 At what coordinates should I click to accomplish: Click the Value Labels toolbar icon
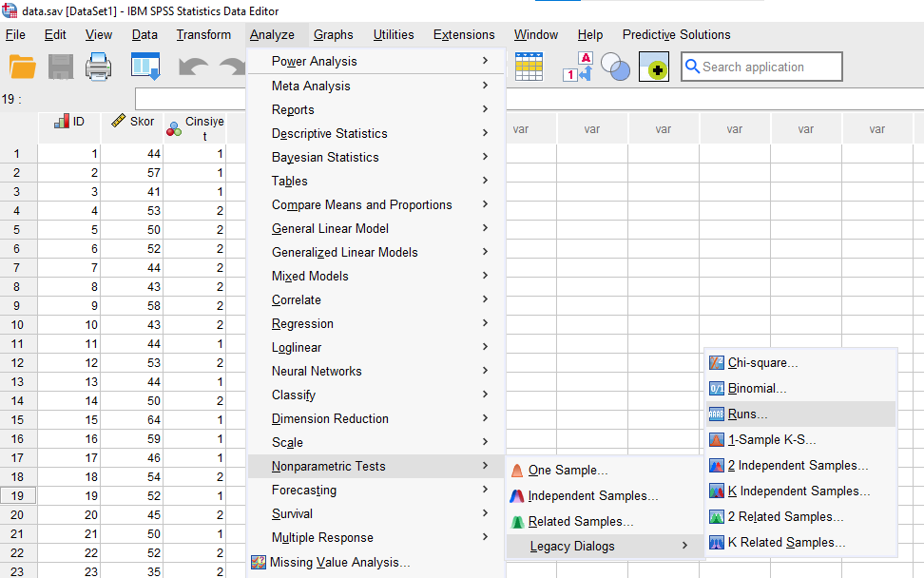578,67
